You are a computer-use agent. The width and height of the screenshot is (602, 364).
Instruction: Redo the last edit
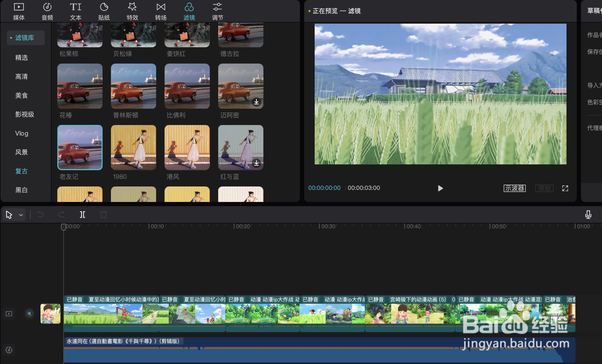pyautogui.click(x=62, y=215)
